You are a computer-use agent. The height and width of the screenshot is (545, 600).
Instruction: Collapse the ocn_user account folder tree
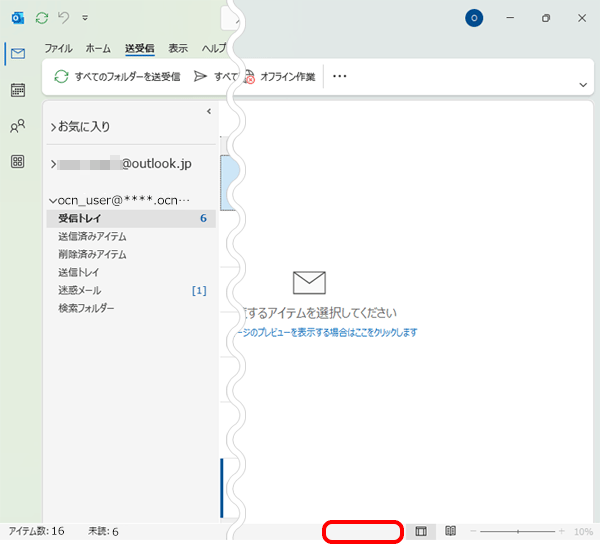[x=53, y=200]
